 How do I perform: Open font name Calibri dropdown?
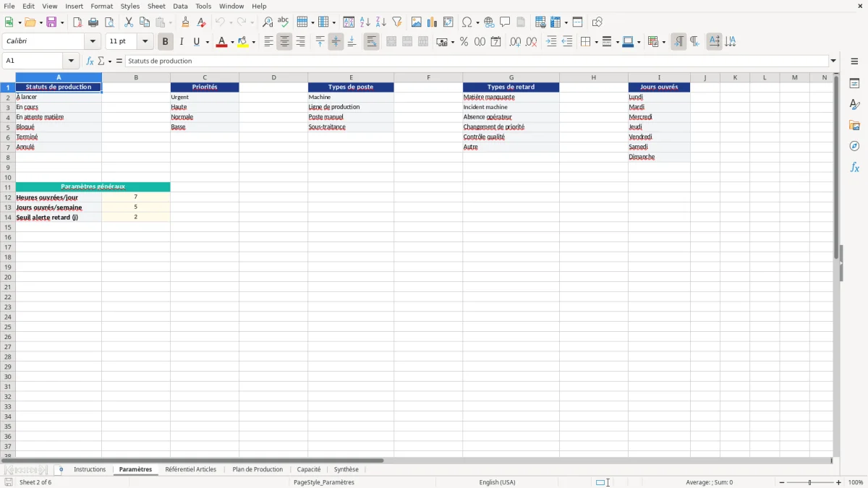[93, 42]
